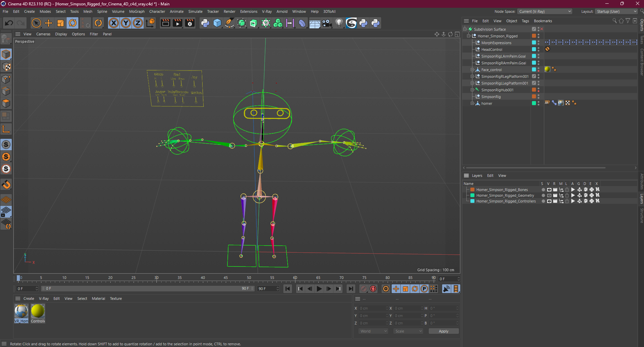Open material manager Texture menu
Viewport: 644px width, 347px height.
coord(116,298)
